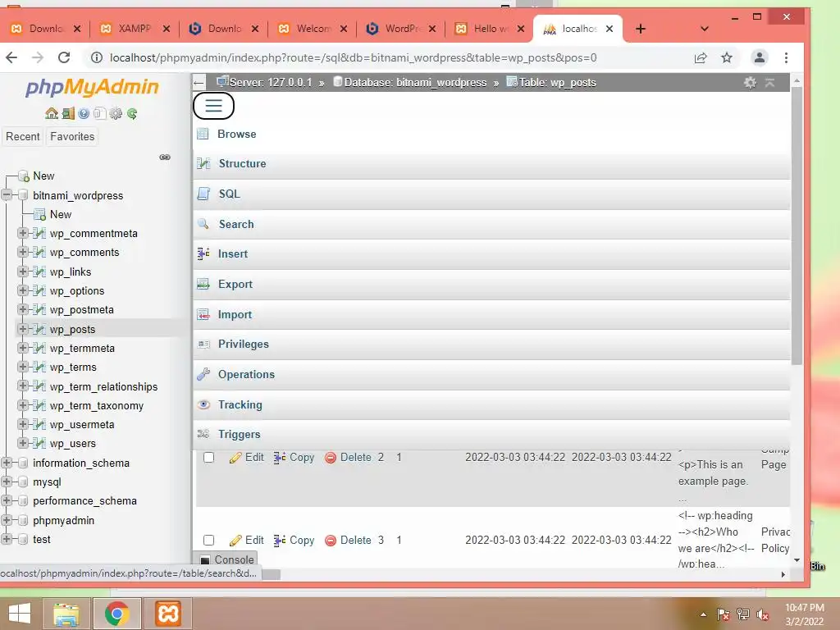Tick the checkbox for row with ID 2
This screenshot has width=840, height=630.
tap(209, 458)
